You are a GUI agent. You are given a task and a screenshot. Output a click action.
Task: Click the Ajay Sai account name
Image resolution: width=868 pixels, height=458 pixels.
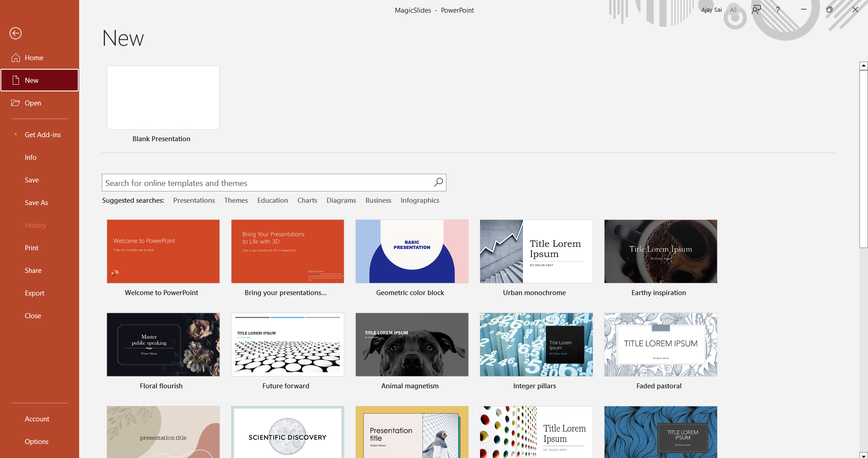tap(711, 10)
